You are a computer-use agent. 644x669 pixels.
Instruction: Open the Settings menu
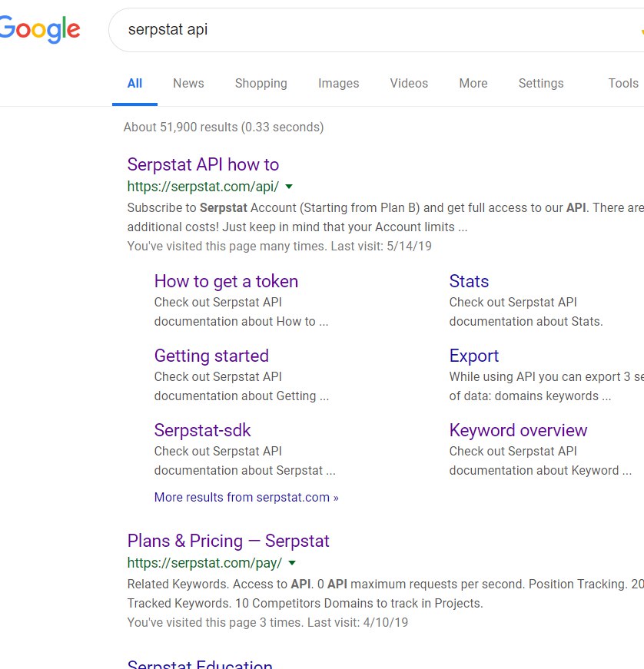pyautogui.click(x=541, y=83)
